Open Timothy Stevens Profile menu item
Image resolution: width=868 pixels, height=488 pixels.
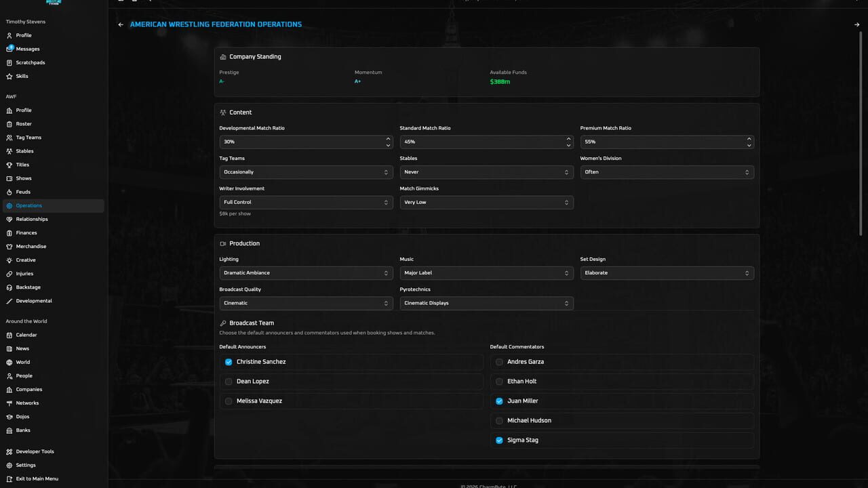[x=54, y=35]
